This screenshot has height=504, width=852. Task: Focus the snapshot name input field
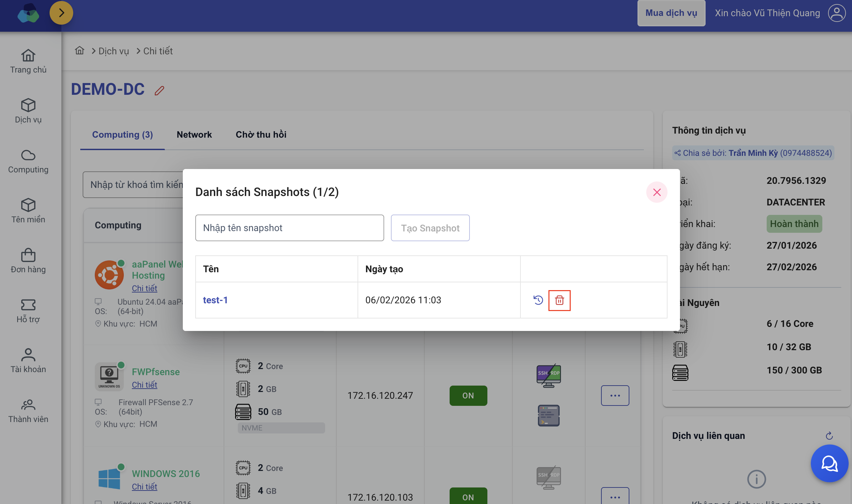point(289,228)
